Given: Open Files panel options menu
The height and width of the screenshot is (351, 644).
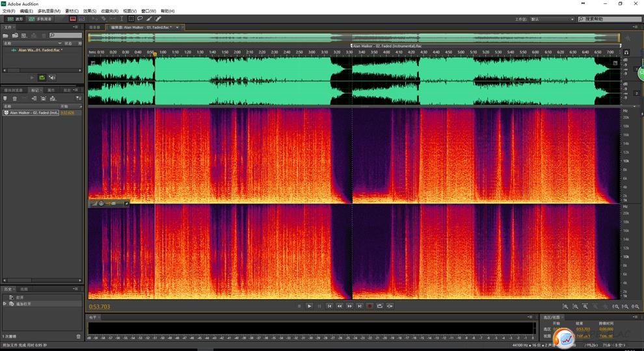Looking at the screenshot, I should [x=75, y=27].
